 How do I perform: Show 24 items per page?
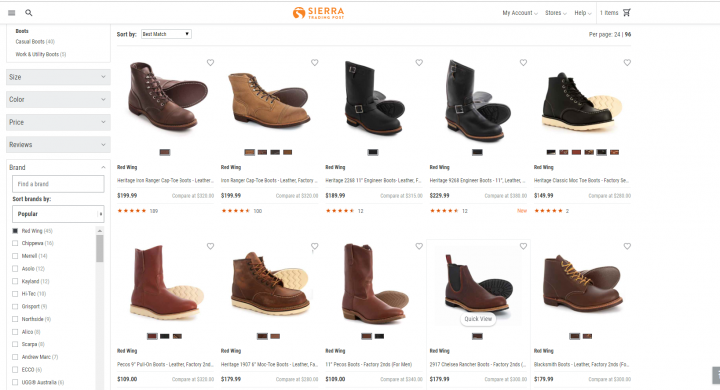tap(617, 34)
